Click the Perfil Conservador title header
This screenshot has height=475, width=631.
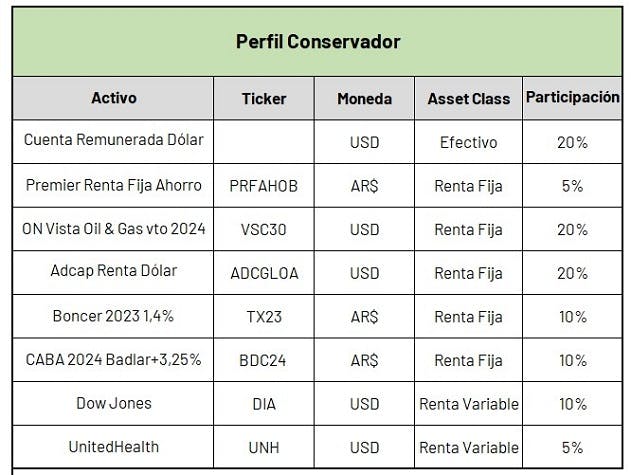(x=318, y=42)
